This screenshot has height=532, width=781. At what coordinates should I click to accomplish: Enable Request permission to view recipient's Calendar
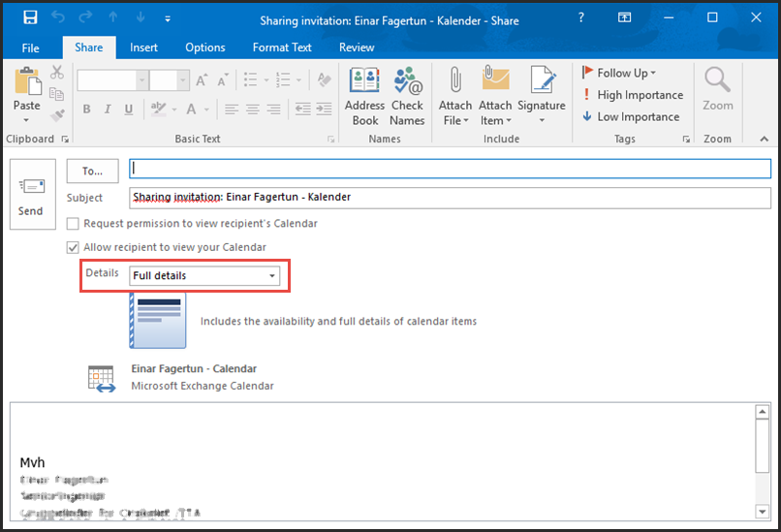[74, 224]
